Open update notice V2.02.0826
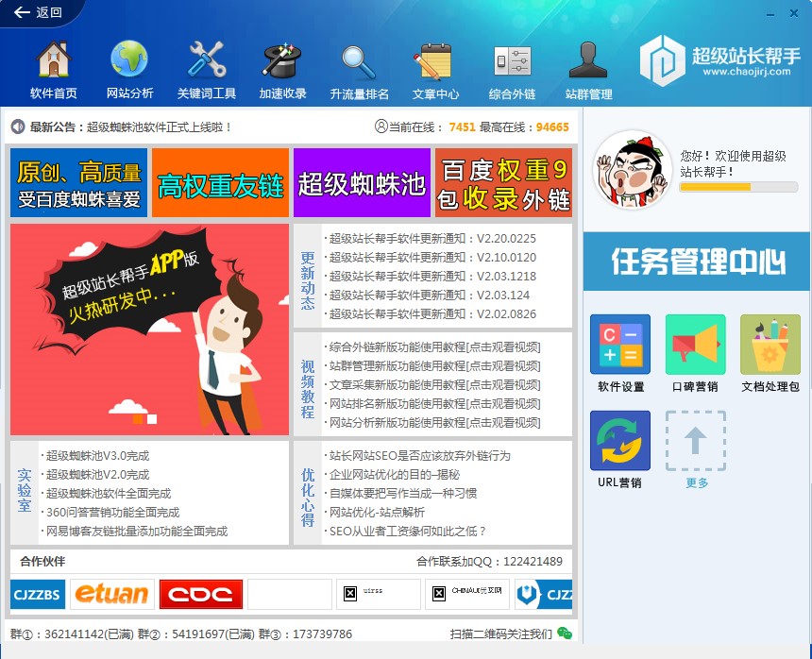The image size is (812, 659). point(432,313)
